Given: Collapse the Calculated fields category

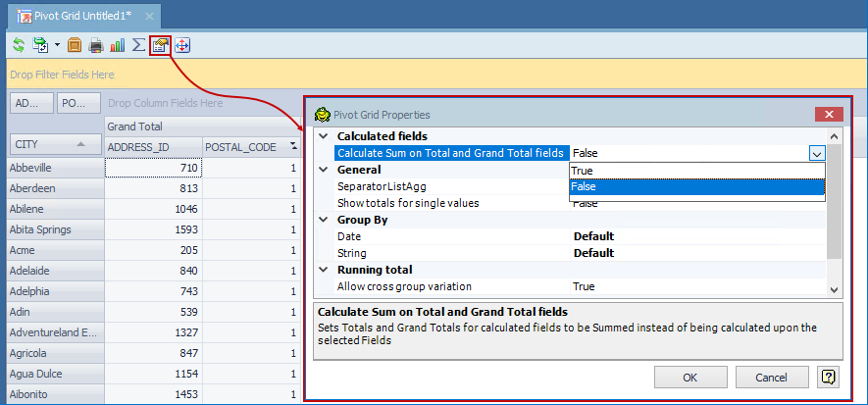Looking at the screenshot, I should pyautogui.click(x=324, y=136).
